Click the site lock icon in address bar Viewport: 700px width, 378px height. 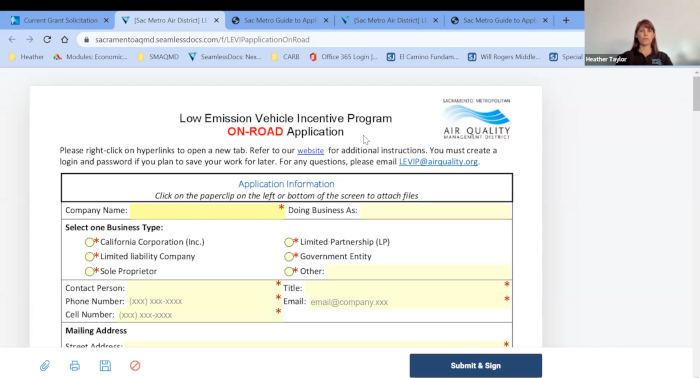87,39
